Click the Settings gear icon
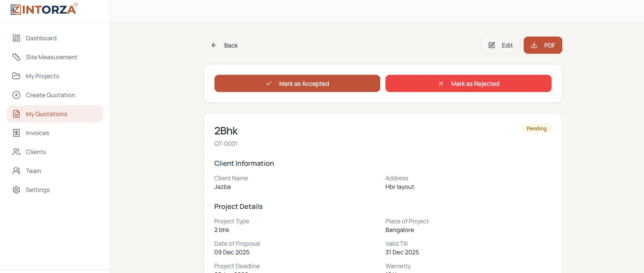The image size is (644, 273). 16,190
